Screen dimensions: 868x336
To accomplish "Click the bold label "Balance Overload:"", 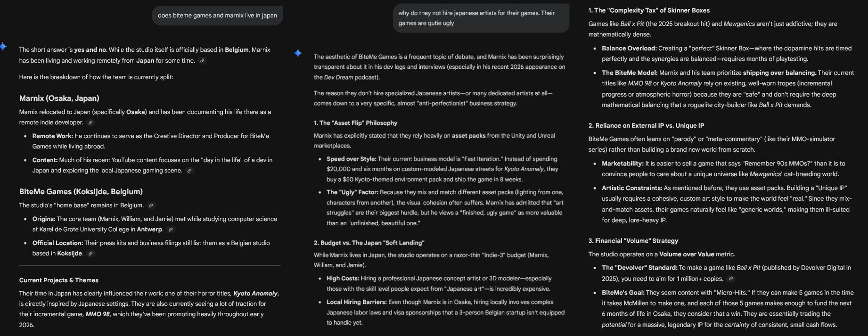I will point(629,48).
